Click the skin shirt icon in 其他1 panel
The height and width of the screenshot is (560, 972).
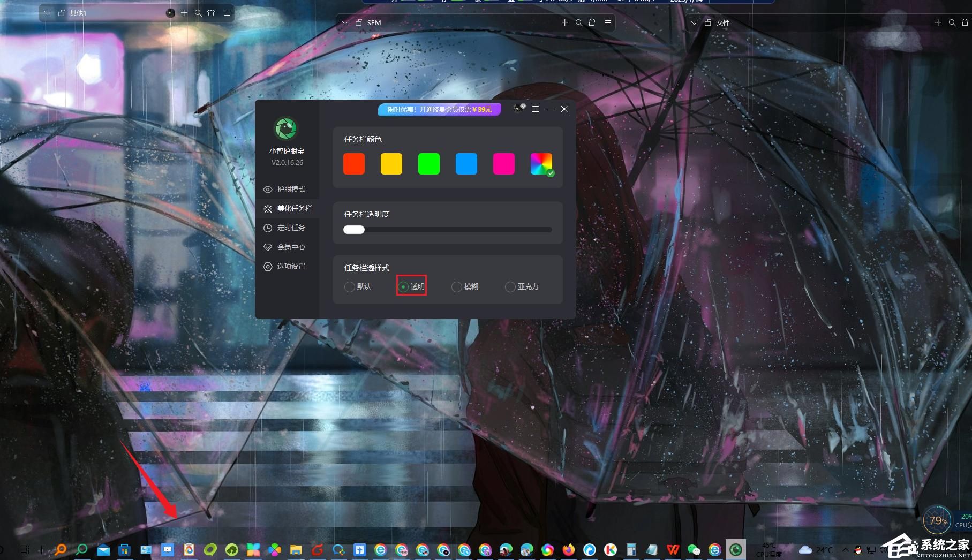tap(212, 13)
